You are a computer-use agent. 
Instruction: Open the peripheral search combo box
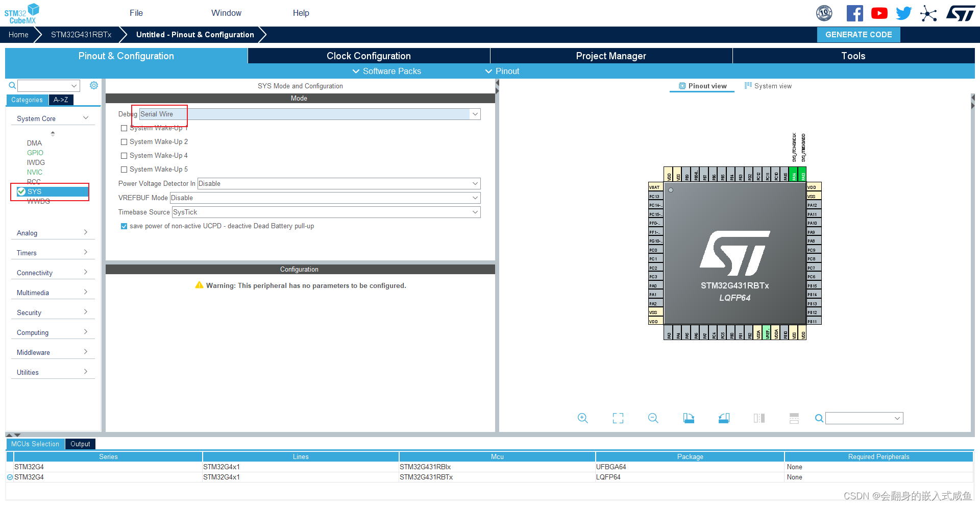(x=48, y=85)
